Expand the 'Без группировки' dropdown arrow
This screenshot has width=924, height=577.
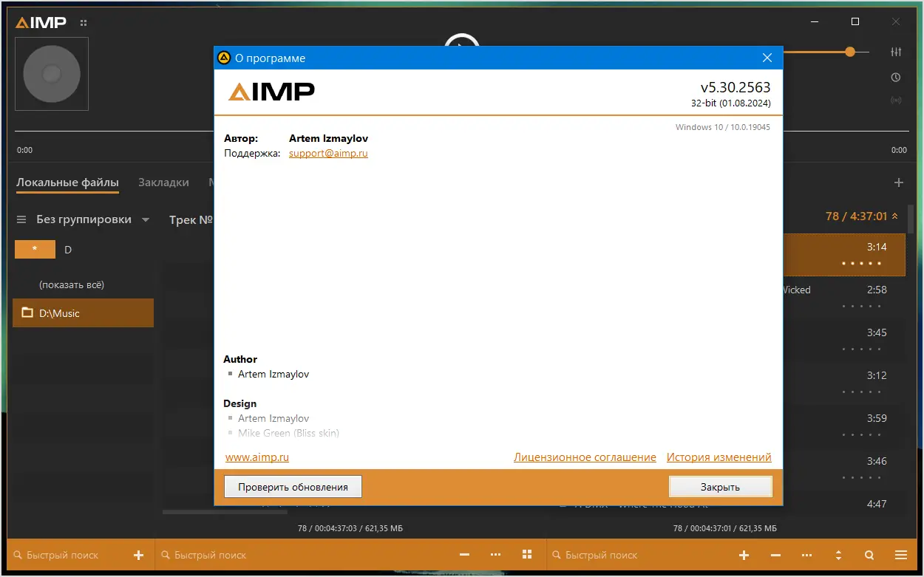146,220
